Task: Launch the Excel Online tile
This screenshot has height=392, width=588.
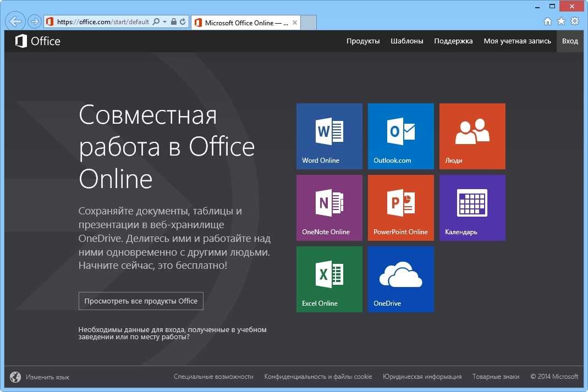Action: pos(329,279)
